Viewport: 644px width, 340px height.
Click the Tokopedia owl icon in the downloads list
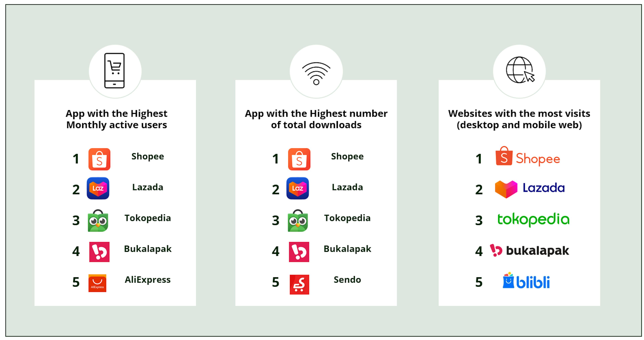(x=298, y=221)
